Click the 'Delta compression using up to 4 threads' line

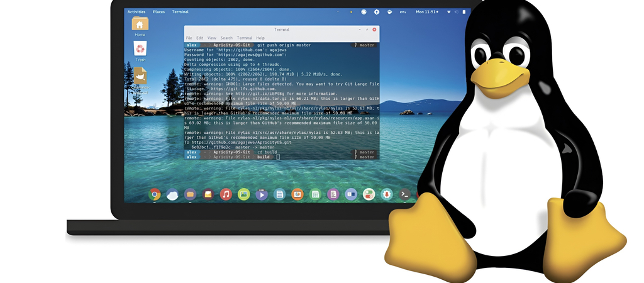click(233, 65)
